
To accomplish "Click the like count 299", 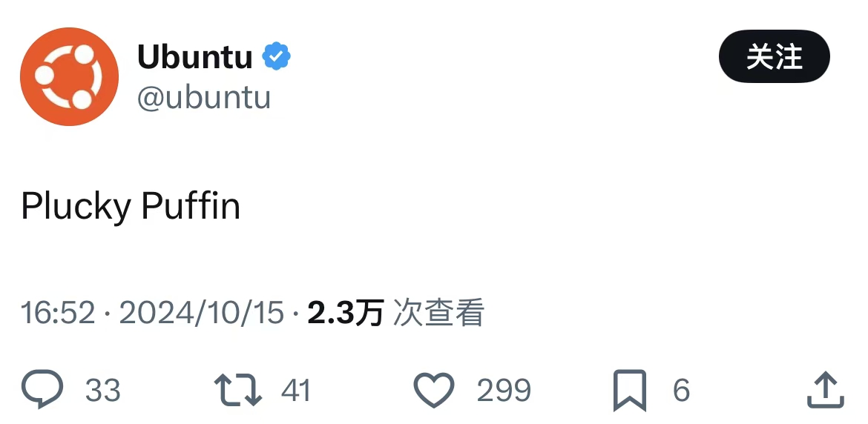I will [x=504, y=390].
